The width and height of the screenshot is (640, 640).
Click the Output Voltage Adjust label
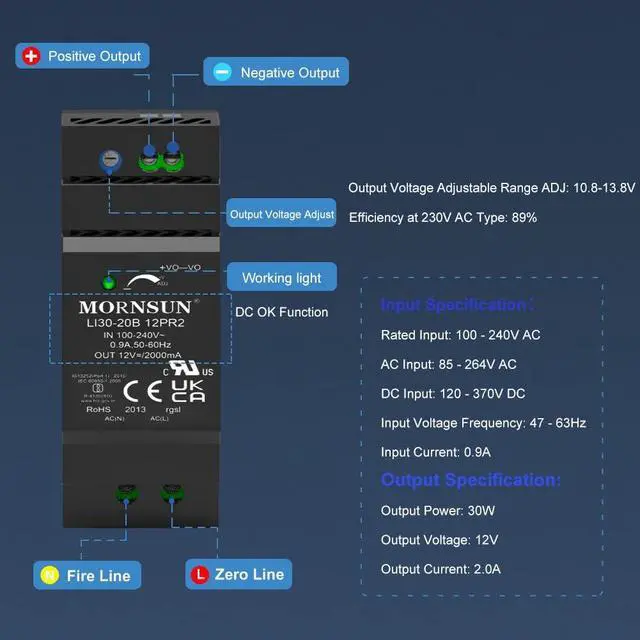pos(281,213)
